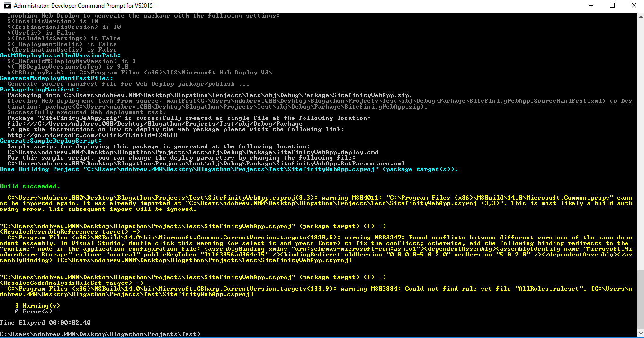Click the '$(IncludeIisSettings) is False' line
Image resolution: width=644 pixels, height=338 pixels.
coord(64,38)
